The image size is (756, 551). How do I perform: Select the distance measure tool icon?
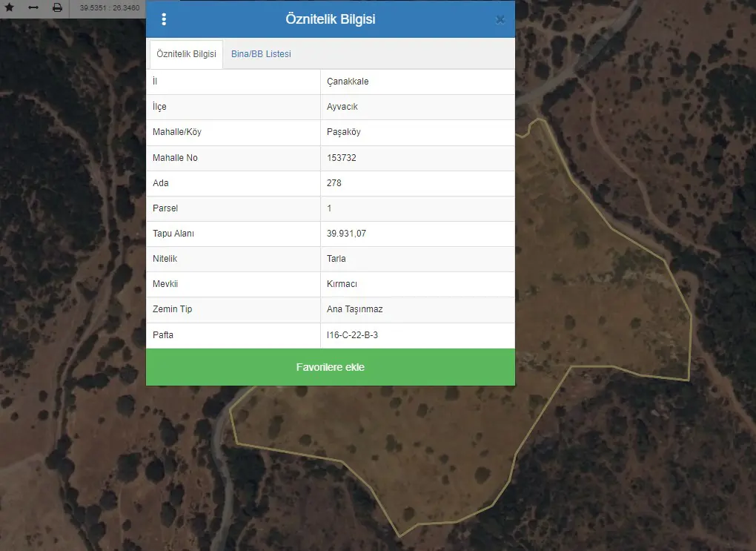pos(33,7)
